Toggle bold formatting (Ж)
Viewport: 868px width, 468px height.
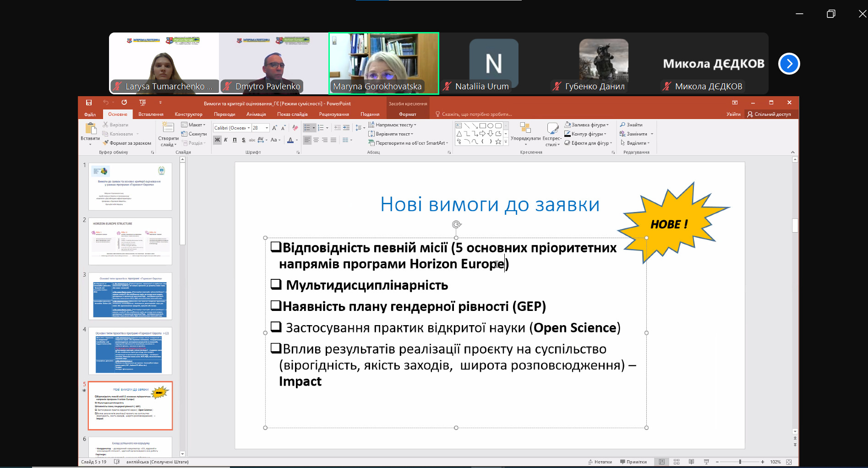click(217, 140)
